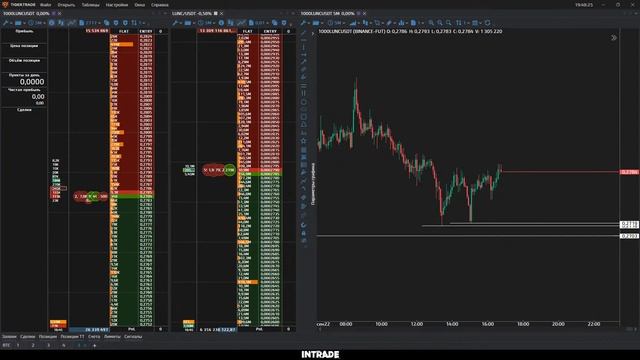The image size is (640, 360).
Task: Click 0.2703 horizontal level price label
Action: (x=629, y=236)
